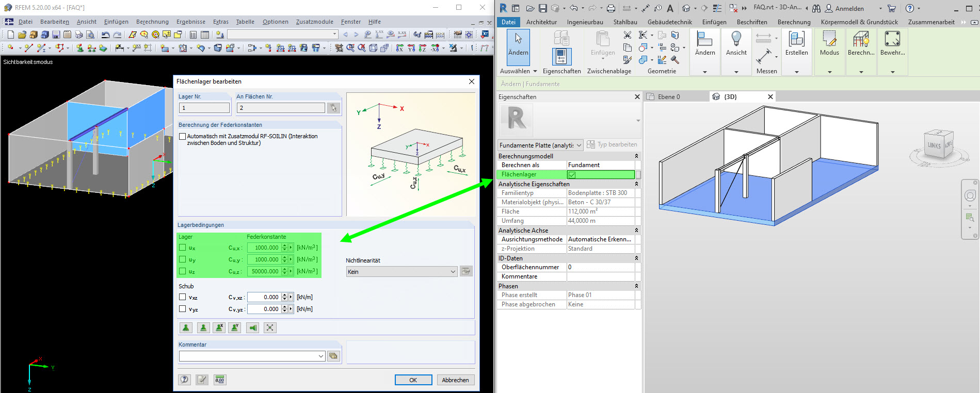
Task: Open the comment library icon
Action: coord(333,356)
